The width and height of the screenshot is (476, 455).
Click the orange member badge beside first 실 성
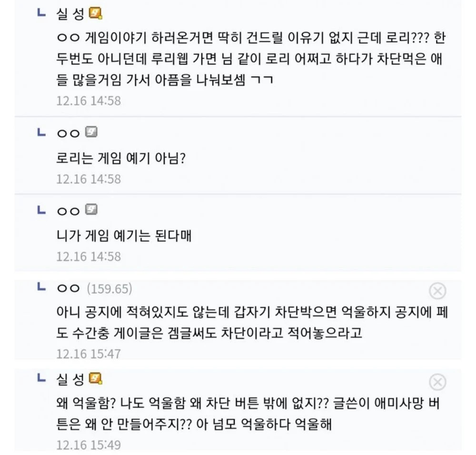click(95, 13)
